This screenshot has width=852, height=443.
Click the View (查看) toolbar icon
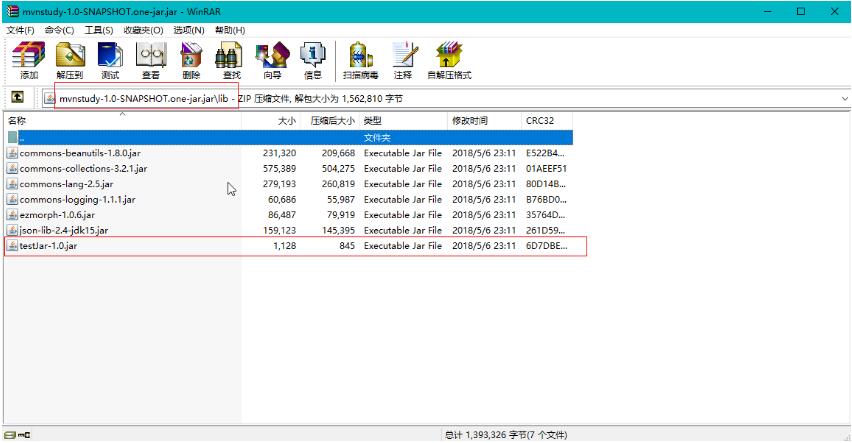(151, 60)
